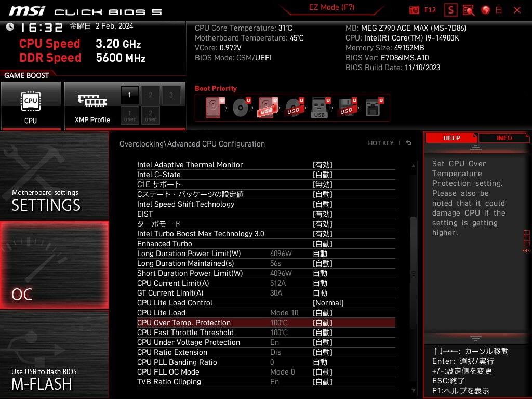Collapse help panel via top handle
The width and height of the screenshot is (532, 399).
click(476, 148)
